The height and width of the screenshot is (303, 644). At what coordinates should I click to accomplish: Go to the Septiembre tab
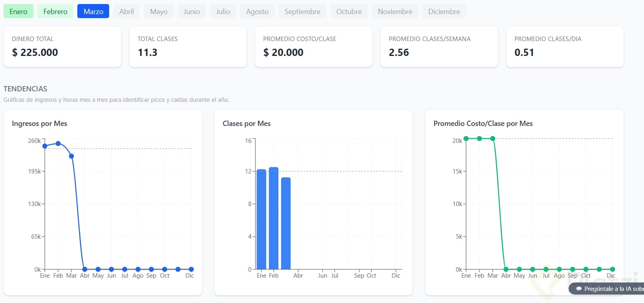point(302,12)
